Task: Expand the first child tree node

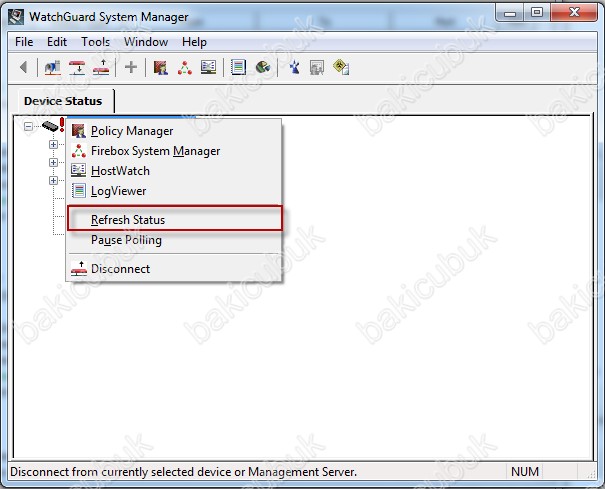Action: pyautogui.click(x=53, y=145)
